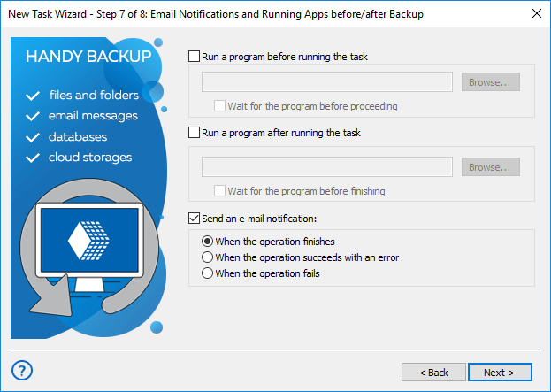The image size is (551, 392).
Task: Enable "Run a program after running the task"
Action: 195,133
